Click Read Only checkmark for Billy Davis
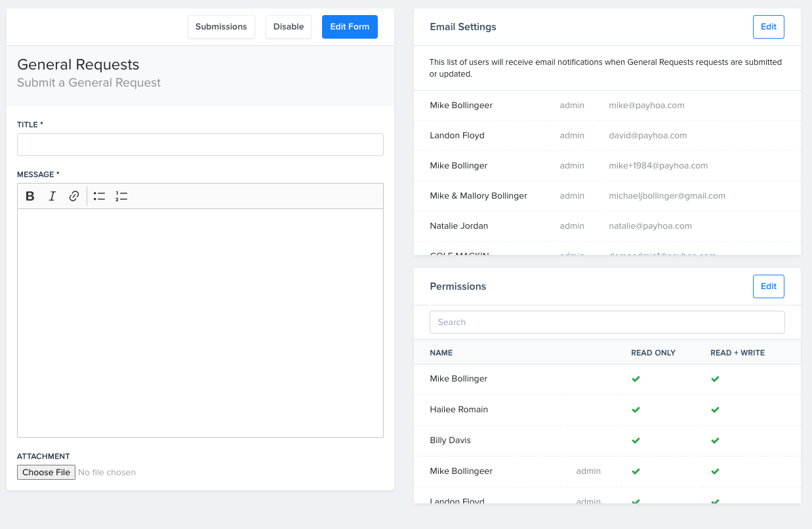This screenshot has width=812, height=529. click(x=636, y=441)
